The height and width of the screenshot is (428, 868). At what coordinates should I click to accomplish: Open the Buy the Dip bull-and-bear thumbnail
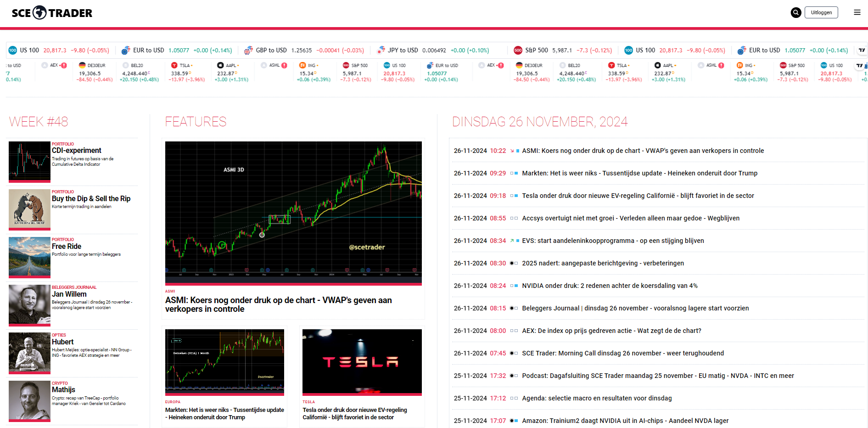[x=29, y=209]
